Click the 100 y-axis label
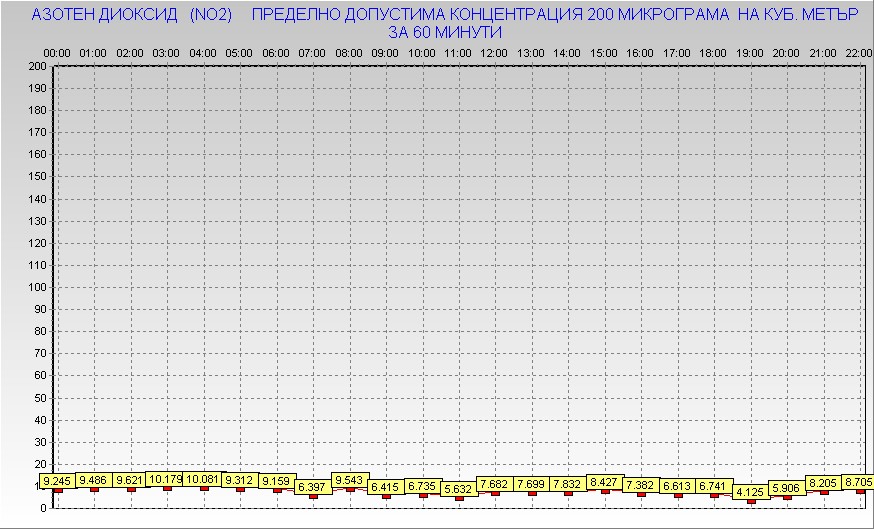The image size is (874, 529). (38, 287)
